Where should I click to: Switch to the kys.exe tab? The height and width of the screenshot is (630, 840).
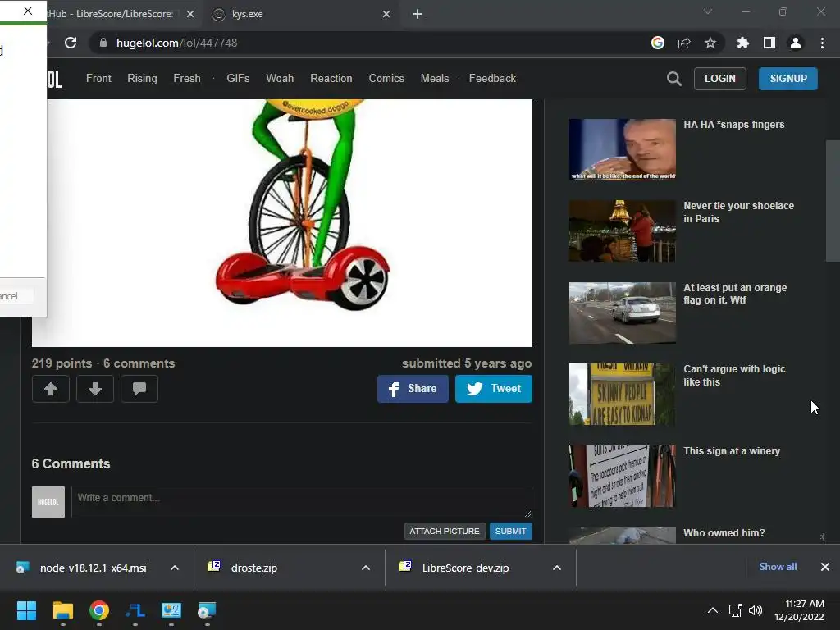(x=300, y=14)
